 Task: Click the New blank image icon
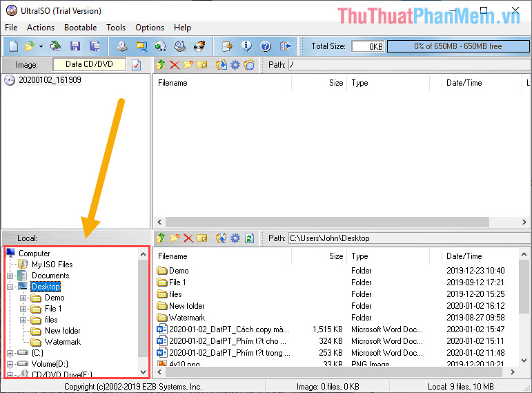tap(13, 46)
